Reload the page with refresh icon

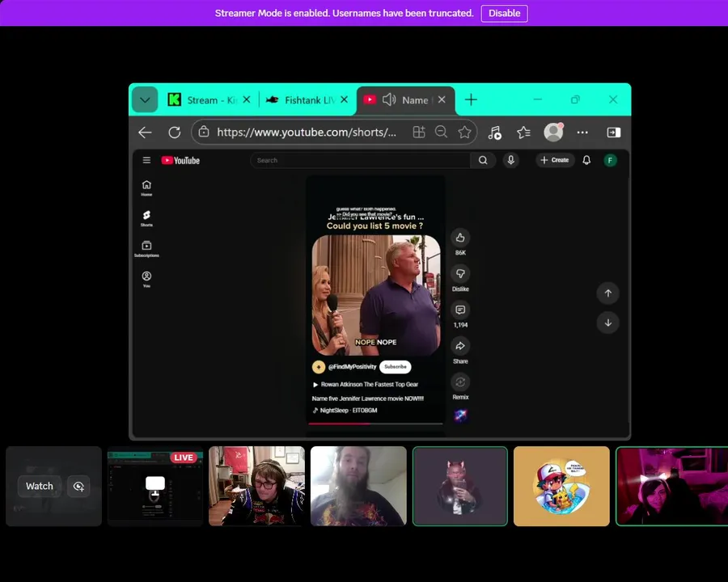(x=175, y=133)
